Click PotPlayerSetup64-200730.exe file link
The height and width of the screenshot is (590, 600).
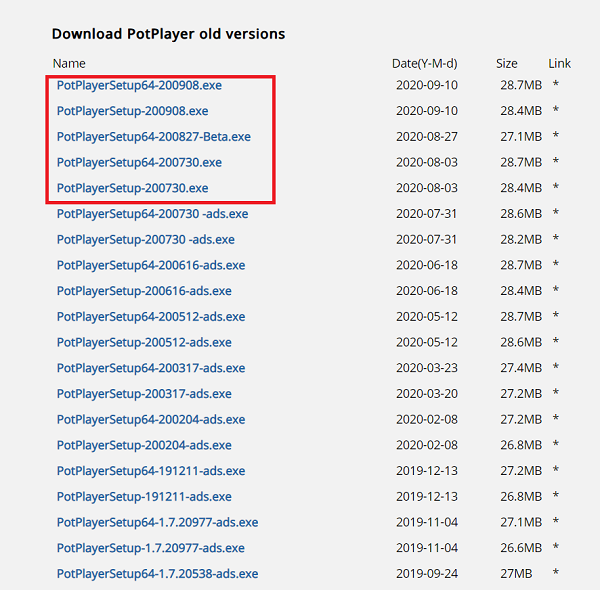click(x=139, y=162)
